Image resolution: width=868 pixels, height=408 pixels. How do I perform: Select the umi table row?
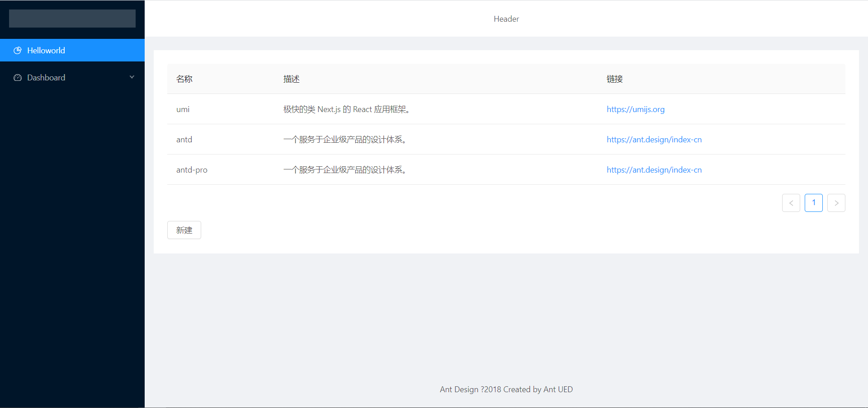pos(407,109)
